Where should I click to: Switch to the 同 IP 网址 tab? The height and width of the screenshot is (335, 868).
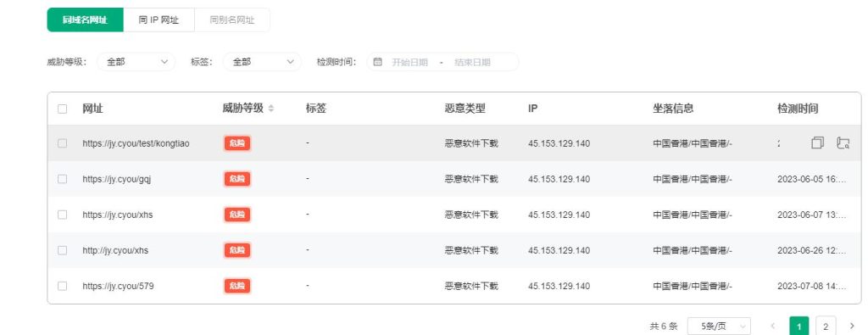[x=159, y=20]
